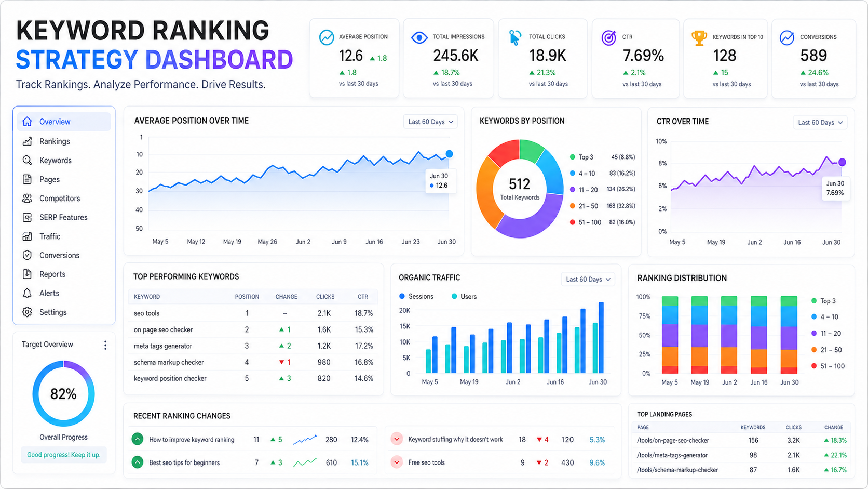Click the Jun 30 endpoint on Average Position chart
The image size is (868, 489).
click(x=449, y=154)
